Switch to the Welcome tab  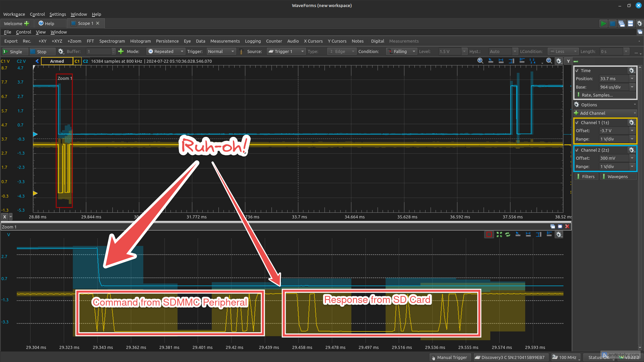(x=16, y=23)
